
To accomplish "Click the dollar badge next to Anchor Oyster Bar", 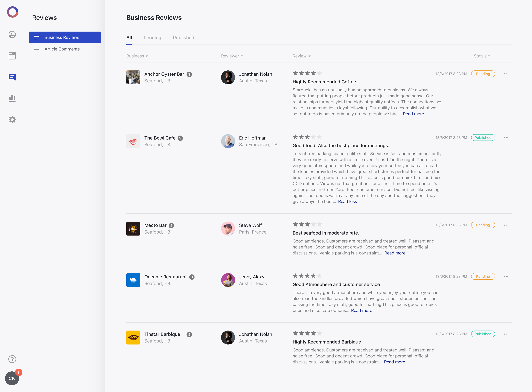I will (x=189, y=74).
